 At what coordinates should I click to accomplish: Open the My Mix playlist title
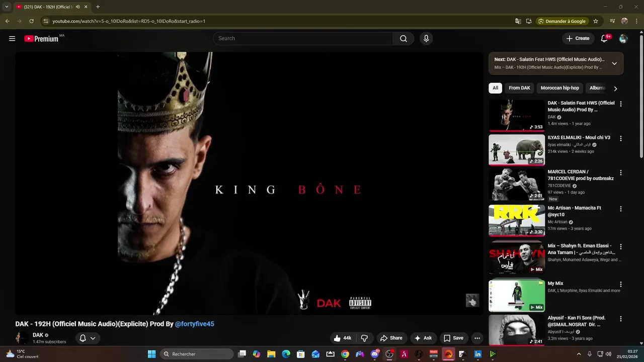click(x=555, y=284)
